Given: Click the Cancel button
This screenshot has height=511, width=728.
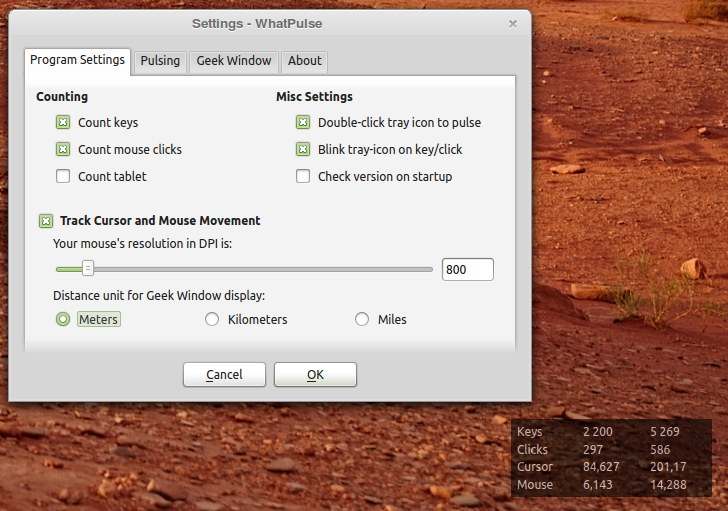Looking at the screenshot, I should coord(224,375).
